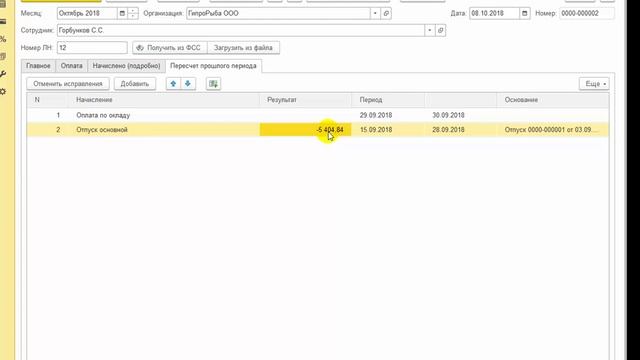Select the -5 404,84 result cell

pyautogui.click(x=305, y=130)
